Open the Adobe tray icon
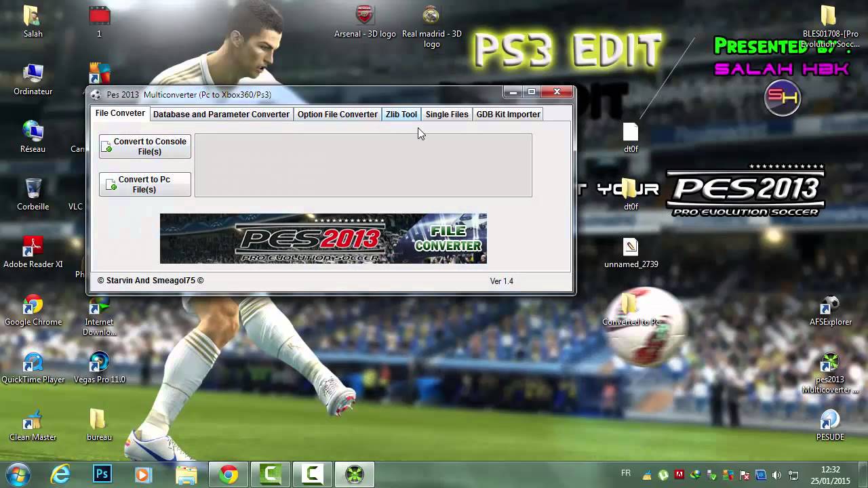Image resolution: width=868 pixels, height=488 pixels. pos(679,475)
